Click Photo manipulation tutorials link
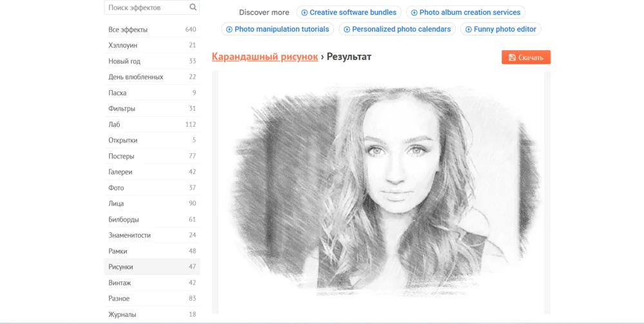Image resolution: width=644 pixels, height=324 pixels. pyautogui.click(x=277, y=29)
